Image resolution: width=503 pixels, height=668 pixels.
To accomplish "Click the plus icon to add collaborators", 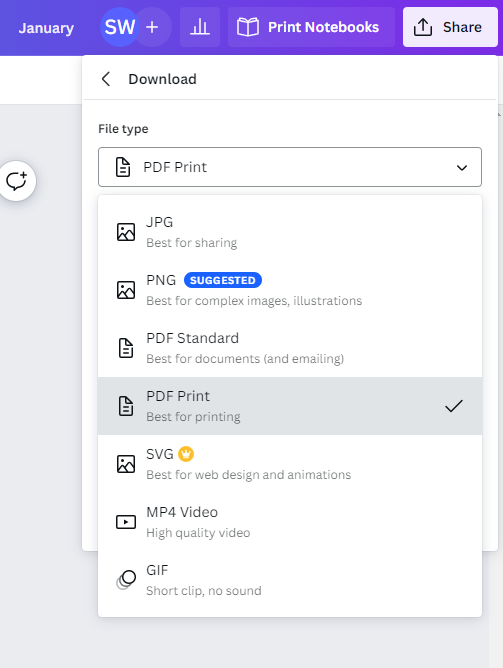I will (152, 27).
